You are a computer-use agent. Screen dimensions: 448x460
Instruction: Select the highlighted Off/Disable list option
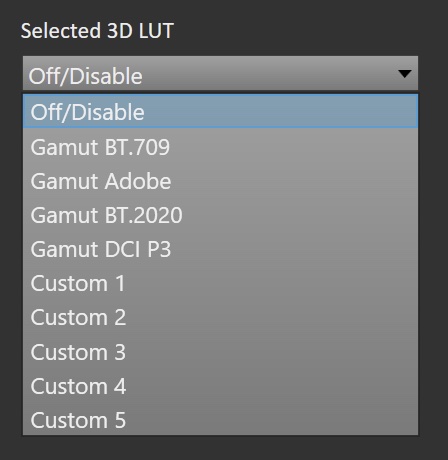point(220,111)
